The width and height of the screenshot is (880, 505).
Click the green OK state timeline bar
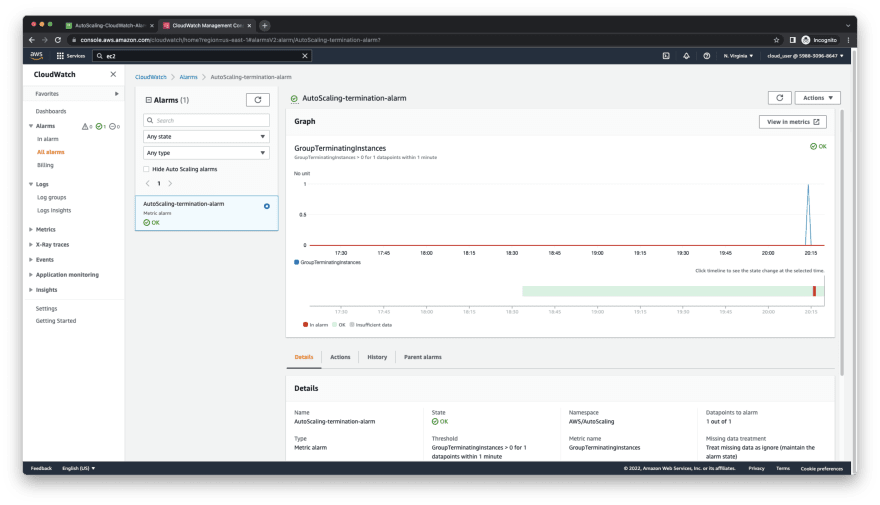(x=667, y=291)
